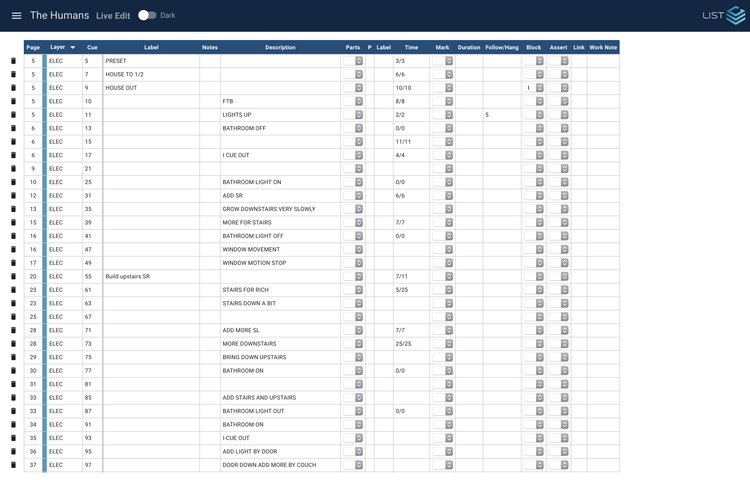The width and height of the screenshot is (750, 480).
Task: Delete the empty cue 21 row
Action: (x=13, y=169)
